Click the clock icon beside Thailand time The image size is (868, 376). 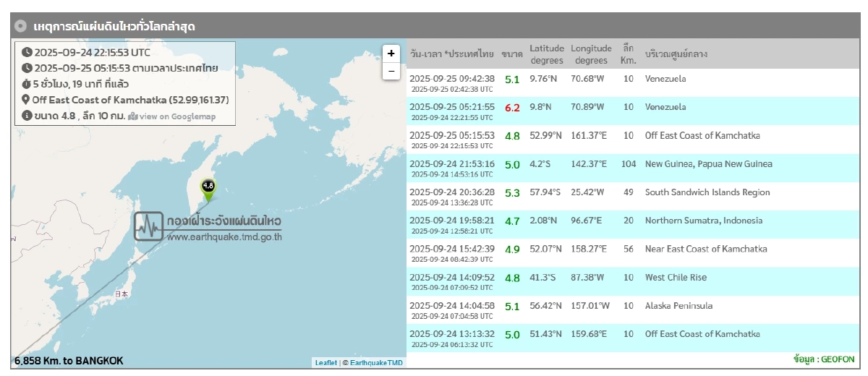27,68
